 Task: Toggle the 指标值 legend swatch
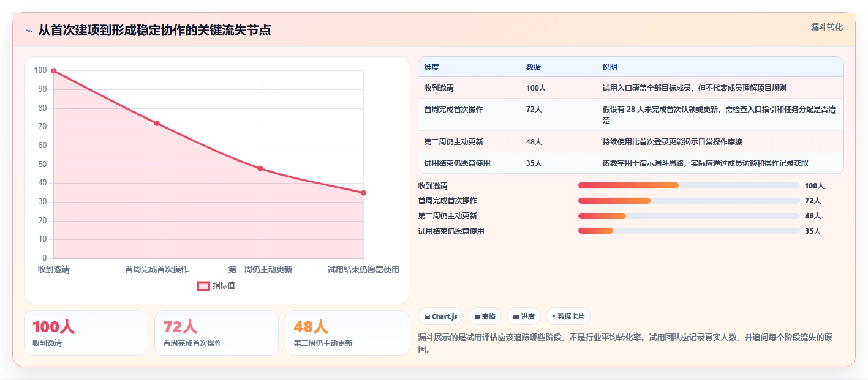click(203, 286)
